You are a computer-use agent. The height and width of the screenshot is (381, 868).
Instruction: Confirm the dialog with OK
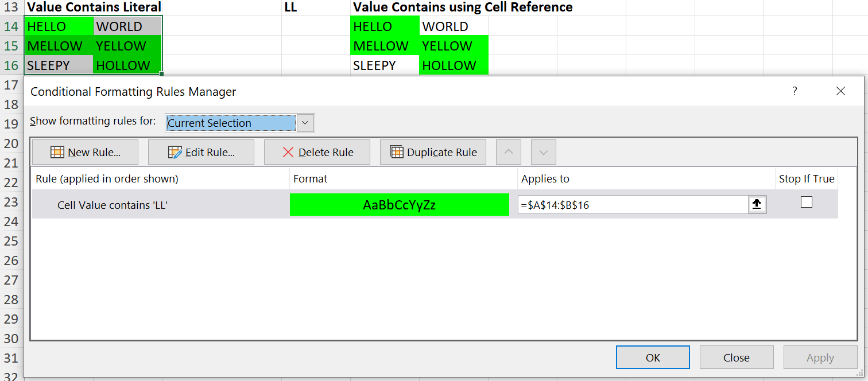[x=653, y=357]
